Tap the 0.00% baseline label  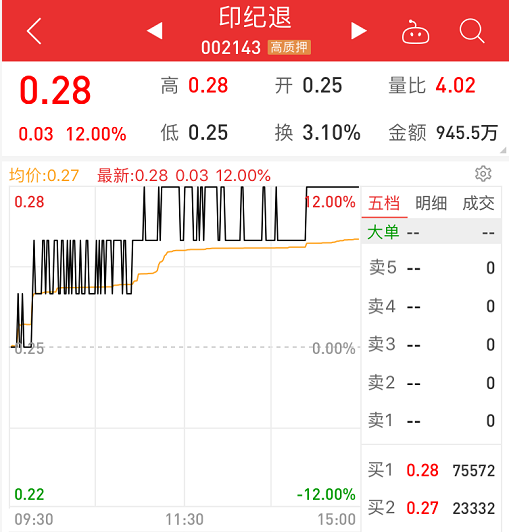334,348
